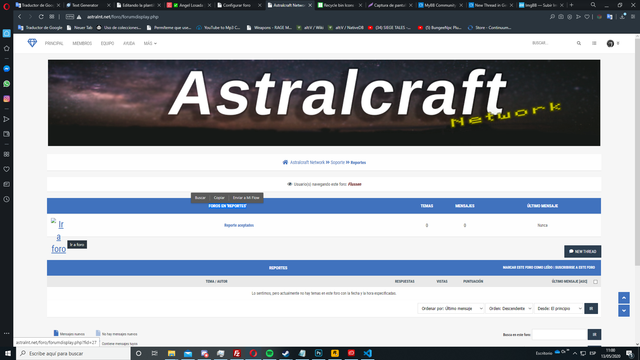
Task: Open FileZilla from the taskbar
Action: [x=237, y=353]
